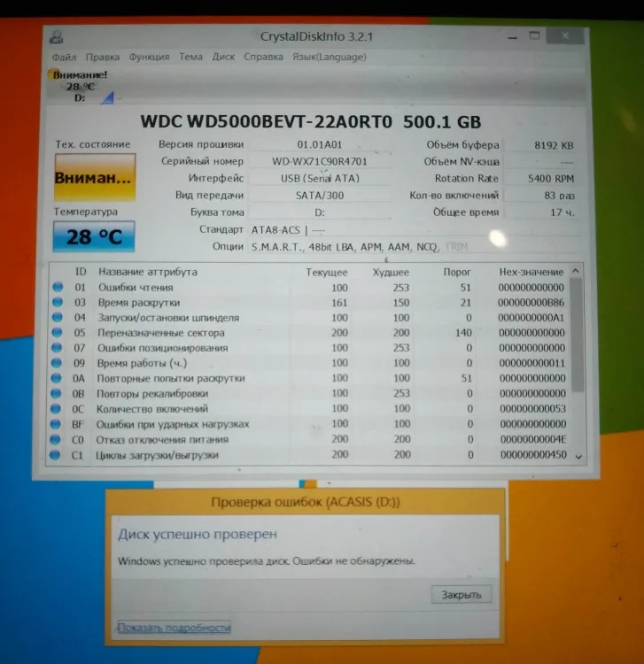Click the Название аттрибута column header
The width and height of the screenshot is (644, 664).
148,272
